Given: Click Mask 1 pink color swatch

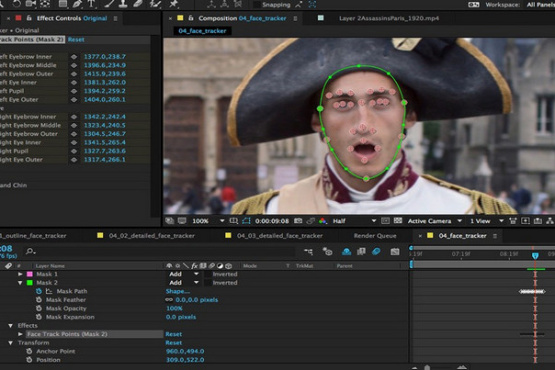Looking at the screenshot, I should pyautogui.click(x=30, y=274).
